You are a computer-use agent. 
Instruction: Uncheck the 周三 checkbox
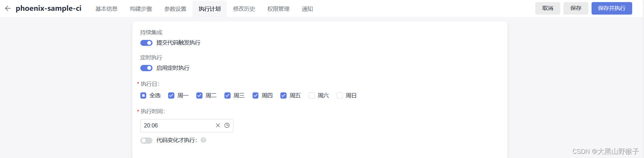point(228,95)
